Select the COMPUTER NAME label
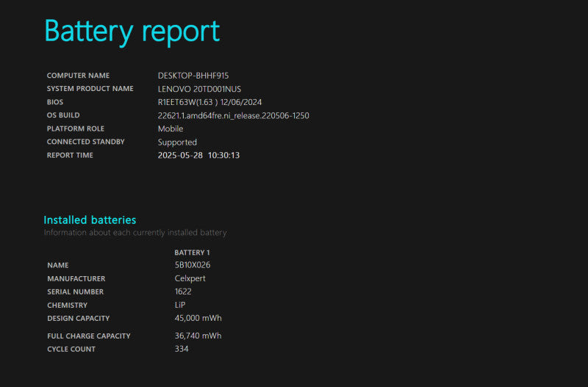The image size is (588, 387). 78,76
